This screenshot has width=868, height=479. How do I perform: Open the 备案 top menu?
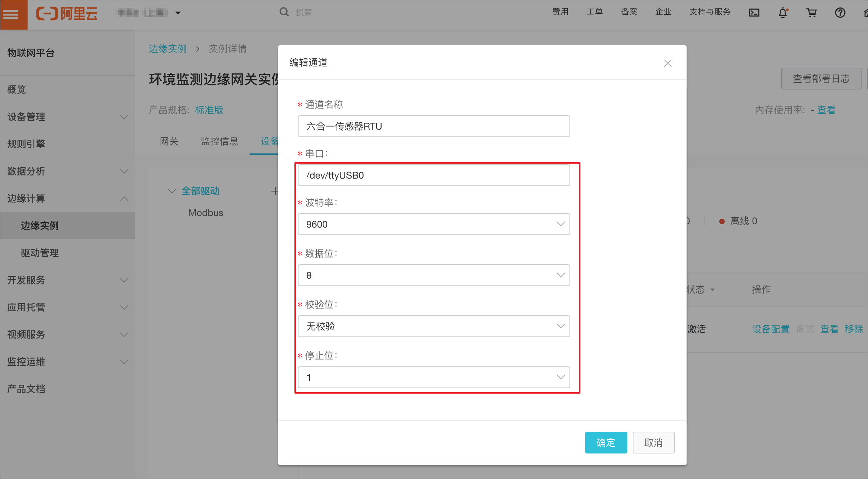pyautogui.click(x=629, y=12)
